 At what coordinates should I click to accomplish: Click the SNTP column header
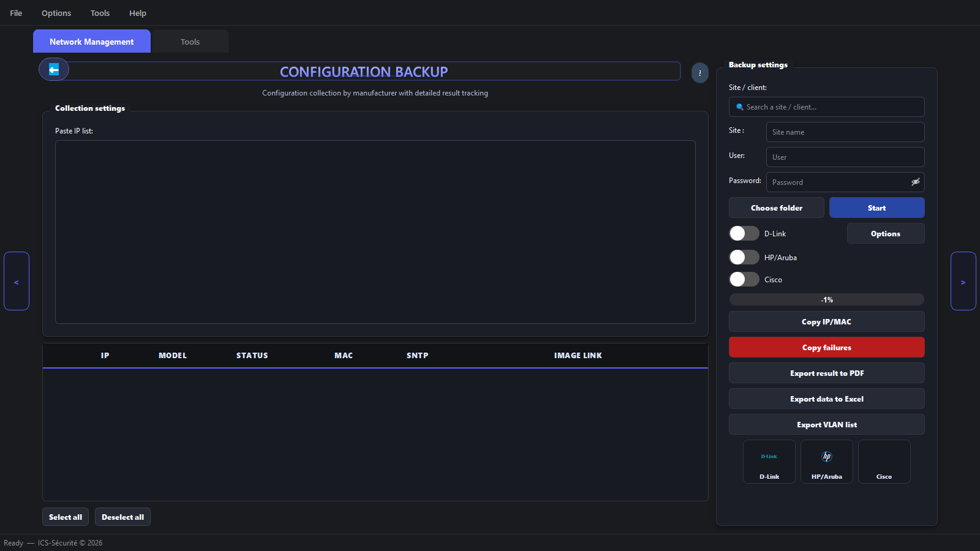coord(418,355)
